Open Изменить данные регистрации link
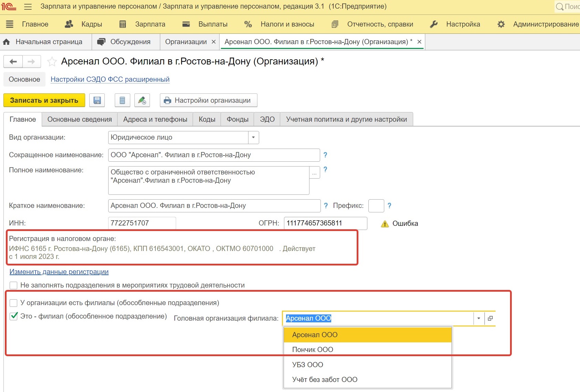 click(59, 272)
